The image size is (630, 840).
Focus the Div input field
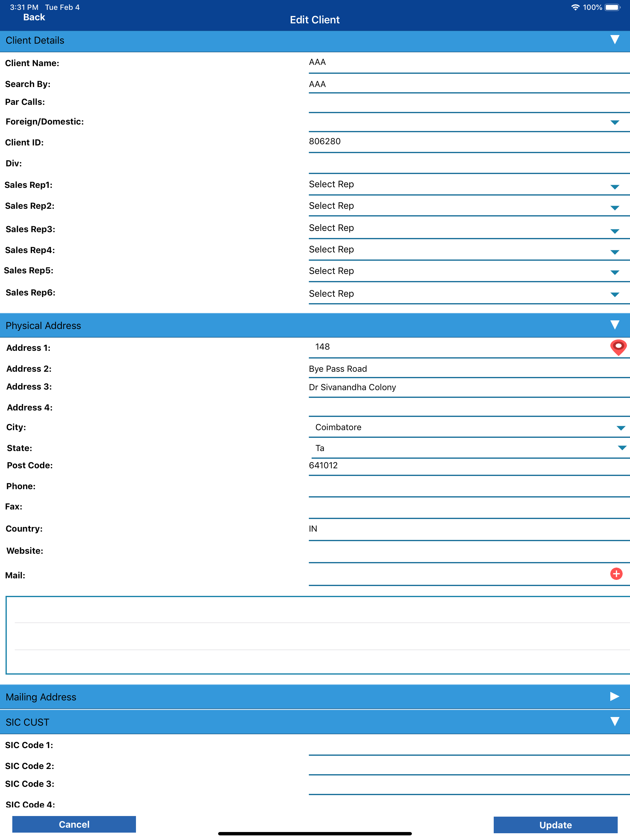pos(469,164)
